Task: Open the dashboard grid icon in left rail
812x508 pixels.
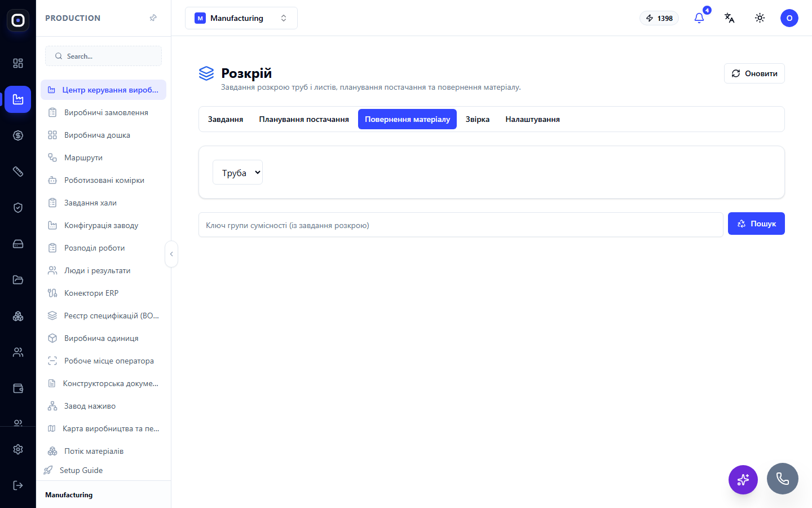Action: [x=18, y=63]
